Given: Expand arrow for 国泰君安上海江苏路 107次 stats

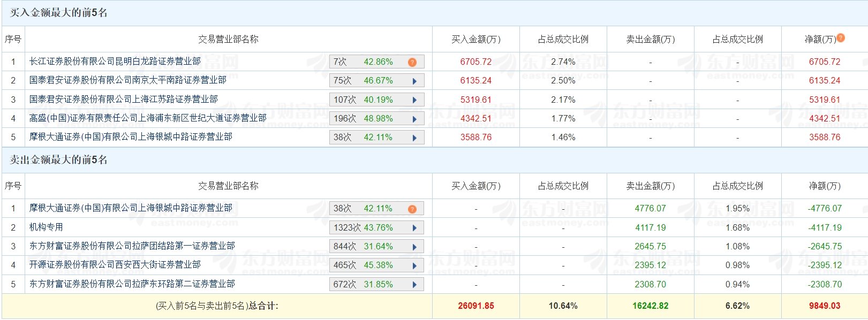Looking at the screenshot, I should [x=414, y=100].
